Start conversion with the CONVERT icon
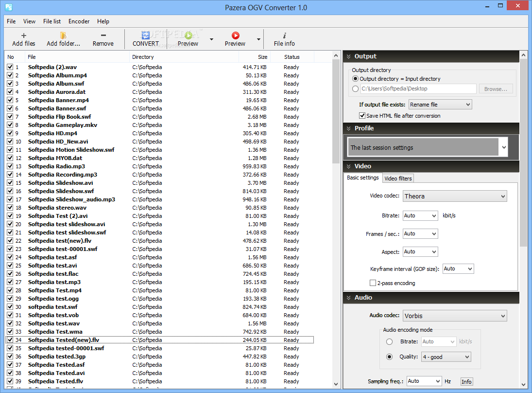This screenshot has width=532, height=393. click(146, 36)
